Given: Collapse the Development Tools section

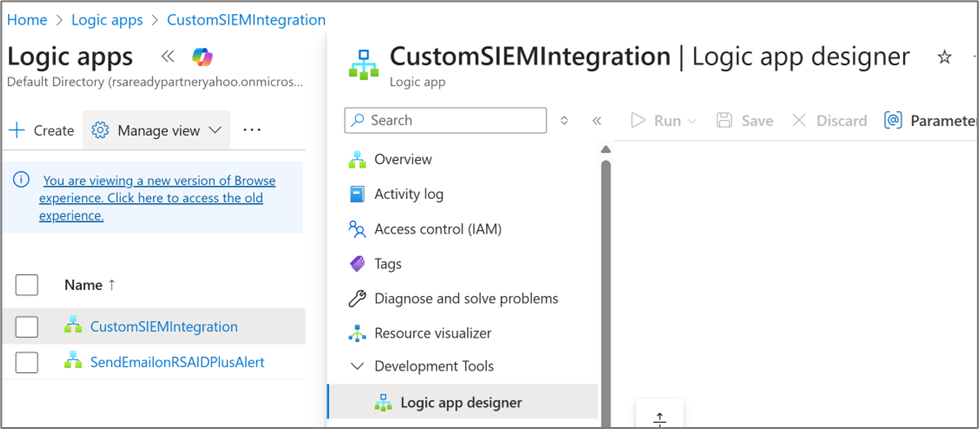Looking at the screenshot, I should click(x=357, y=367).
